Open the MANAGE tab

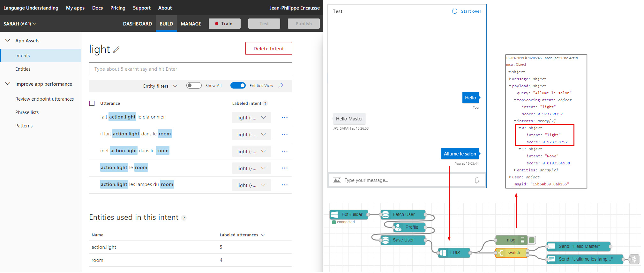point(191,24)
